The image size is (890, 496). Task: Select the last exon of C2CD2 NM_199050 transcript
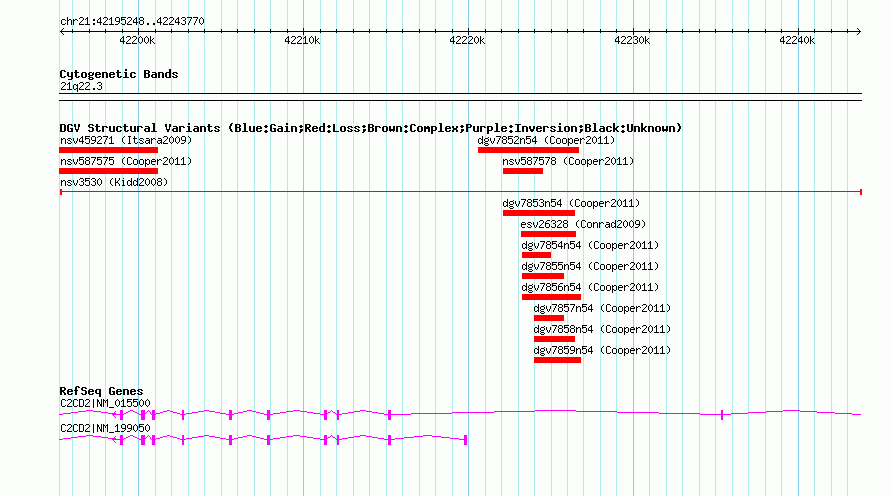click(465, 440)
